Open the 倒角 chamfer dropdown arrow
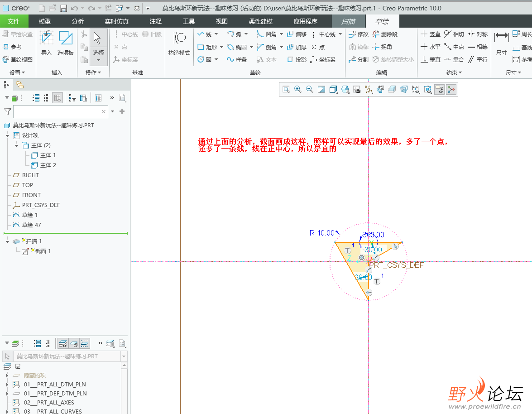532x414 pixels. point(281,47)
